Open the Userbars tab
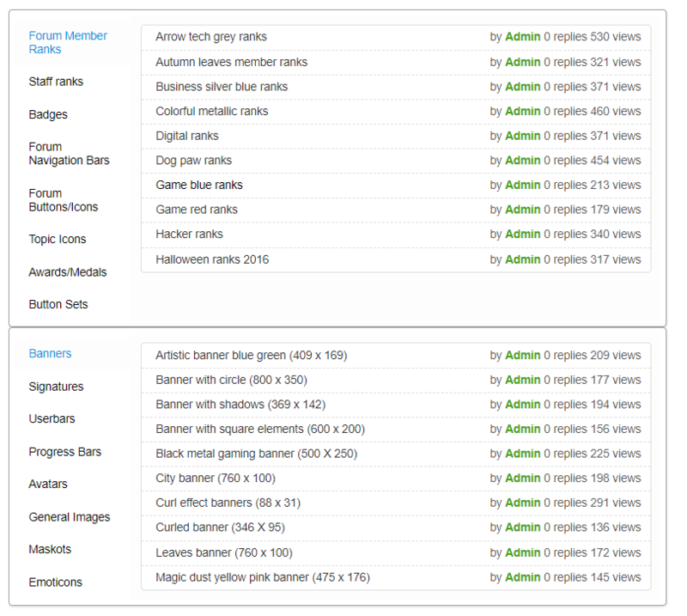The height and width of the screenshot is (616, 687). pos(52,418)
